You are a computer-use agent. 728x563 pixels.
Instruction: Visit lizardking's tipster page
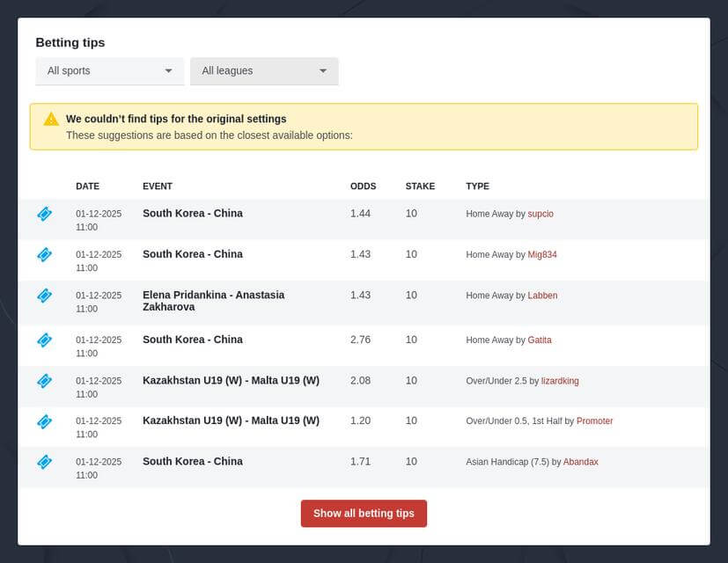pos(560,381)
